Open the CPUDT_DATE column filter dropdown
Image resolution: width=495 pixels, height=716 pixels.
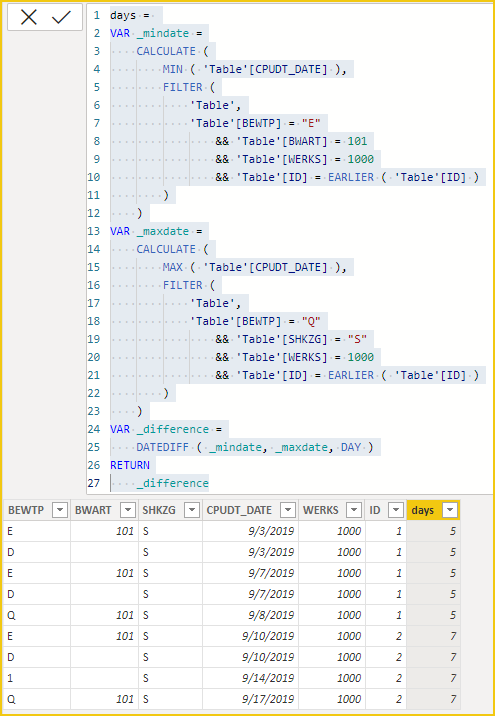tap(288, 510)
